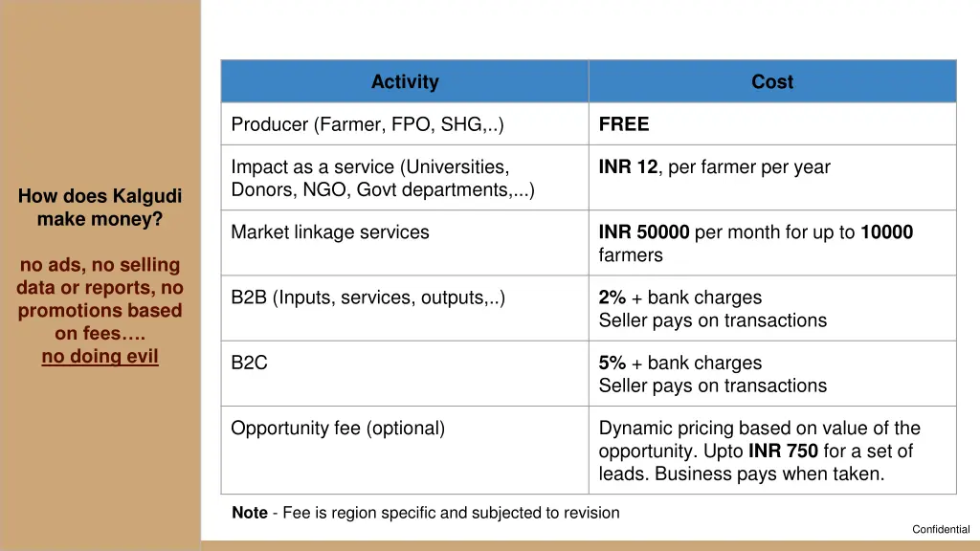The image size is (980, 551).
Task: Select the B2C activity cell
Action: (x=405, y=374)
